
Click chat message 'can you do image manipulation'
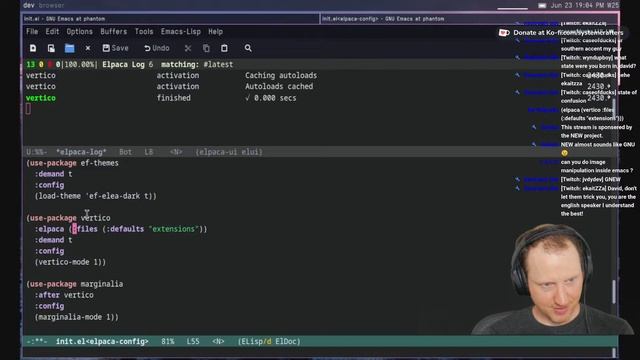[597, 166]
